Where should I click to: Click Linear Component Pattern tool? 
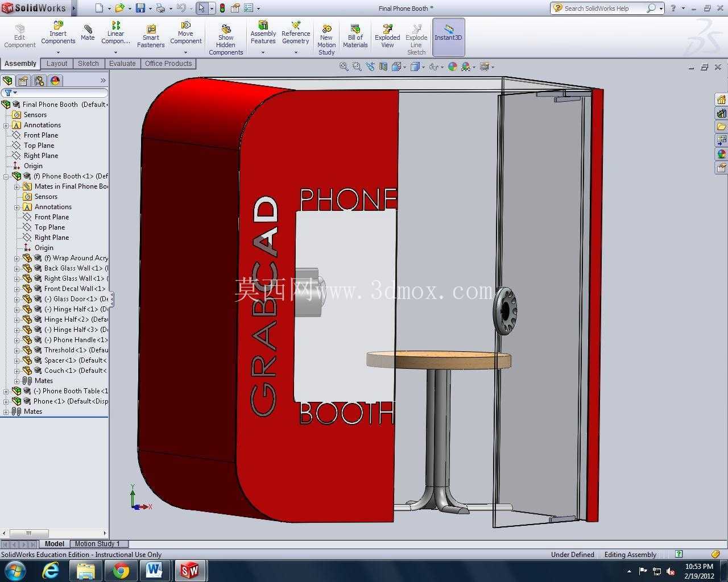[x=116, y=33]
